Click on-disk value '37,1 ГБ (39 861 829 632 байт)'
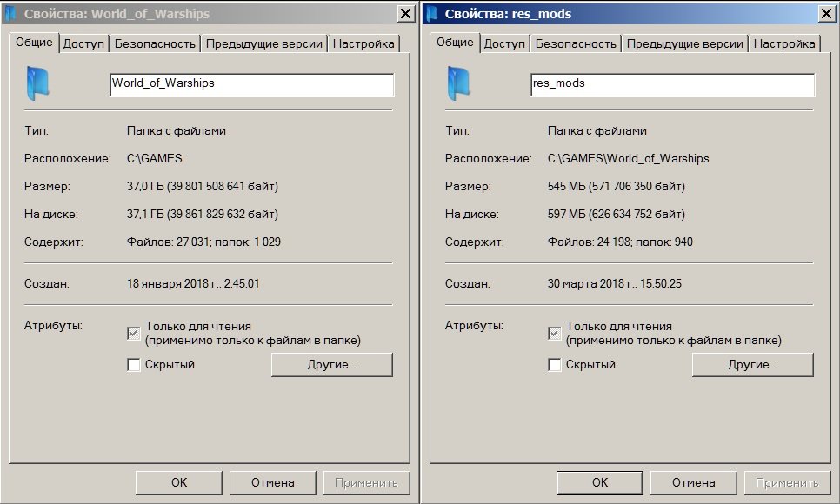The height and width of the screenshot is (504, 840). [x=203, y=215]
